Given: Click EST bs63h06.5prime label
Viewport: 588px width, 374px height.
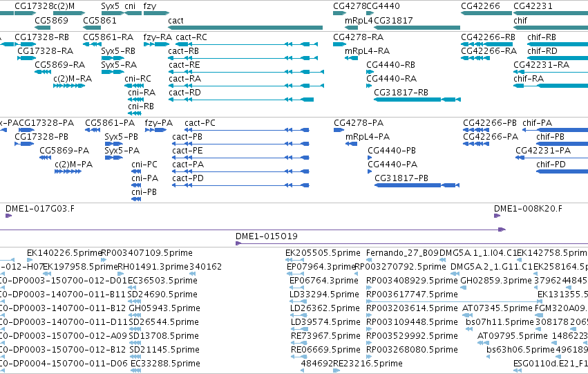Looking at the screenshot, I should tap(520, 350).
